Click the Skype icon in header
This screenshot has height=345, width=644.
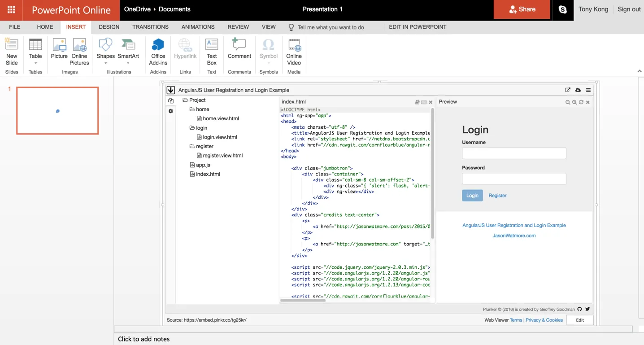coord(562,9)
